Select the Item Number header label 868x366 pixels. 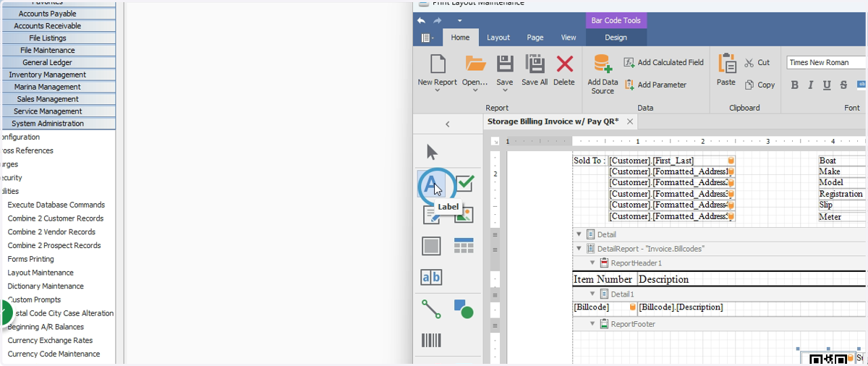[x=604, y=279]
